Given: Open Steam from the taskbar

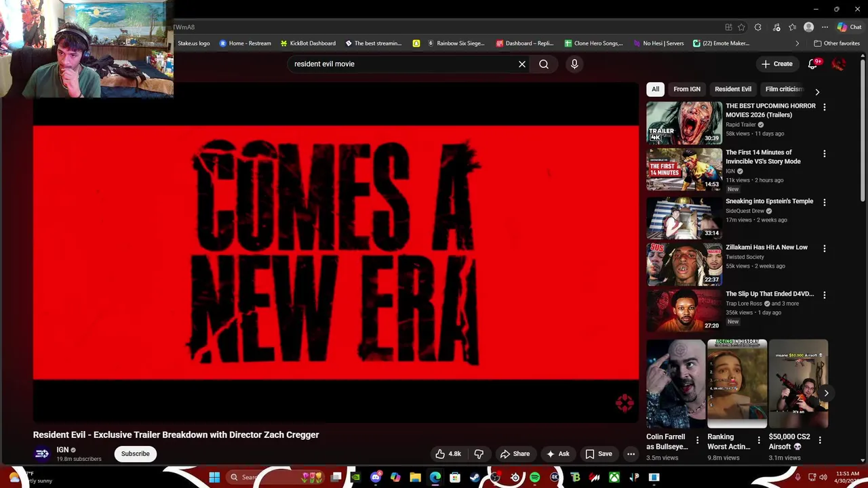Looking at the screenshot, I should 475,477.
